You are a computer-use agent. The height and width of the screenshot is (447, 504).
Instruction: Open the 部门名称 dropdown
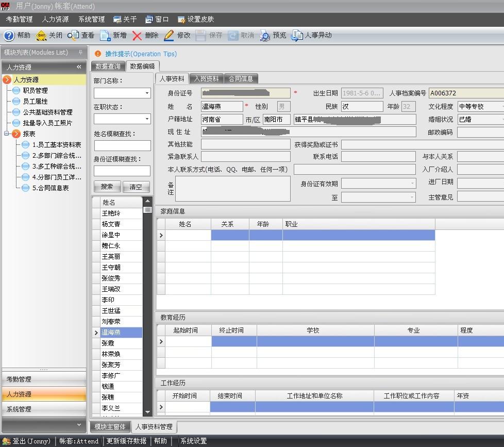coord(147,93)
